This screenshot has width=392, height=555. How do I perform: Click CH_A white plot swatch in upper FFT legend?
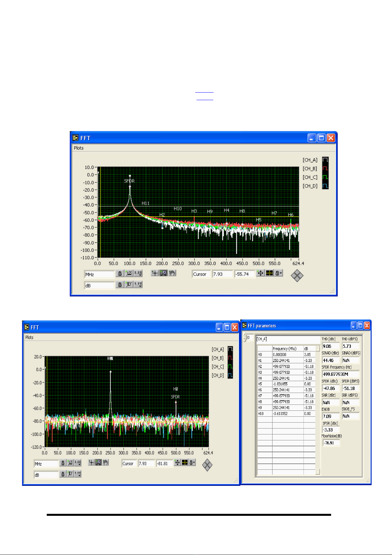325,160
